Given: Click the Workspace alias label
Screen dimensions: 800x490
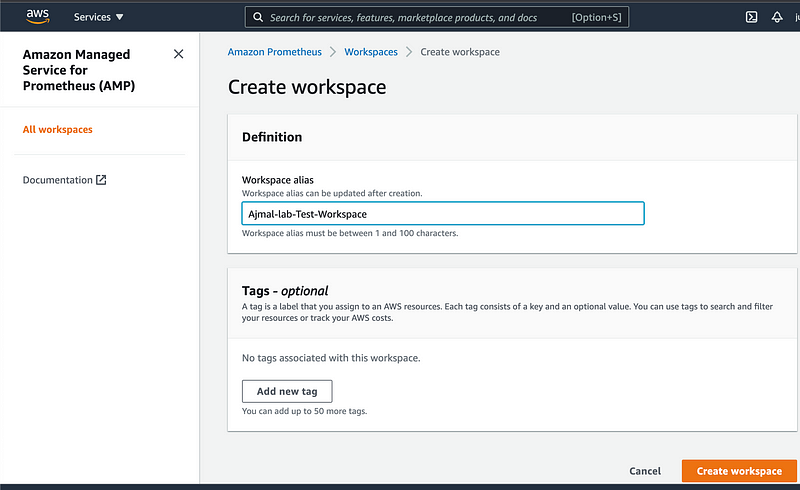Looking at the screenshot, I should click(278, 180).
